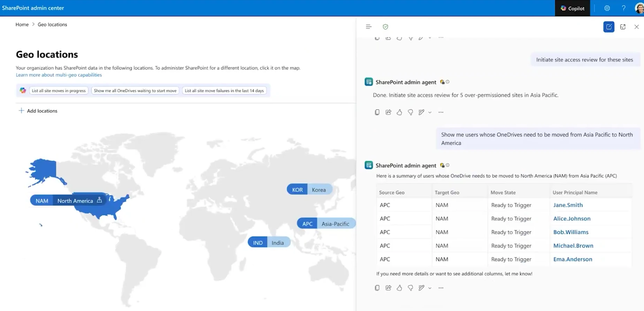
Task: Click the Copilot logo beside suggested prompts
Action: tap(23, 91)
